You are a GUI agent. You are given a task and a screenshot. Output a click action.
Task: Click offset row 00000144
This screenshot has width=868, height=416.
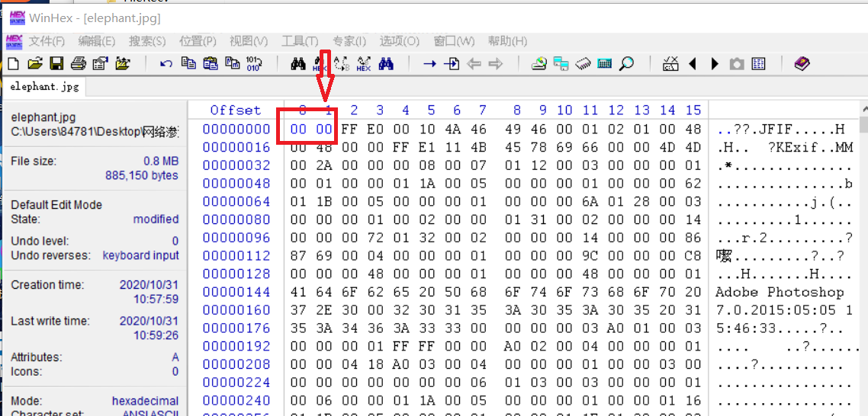click(236, 292)
